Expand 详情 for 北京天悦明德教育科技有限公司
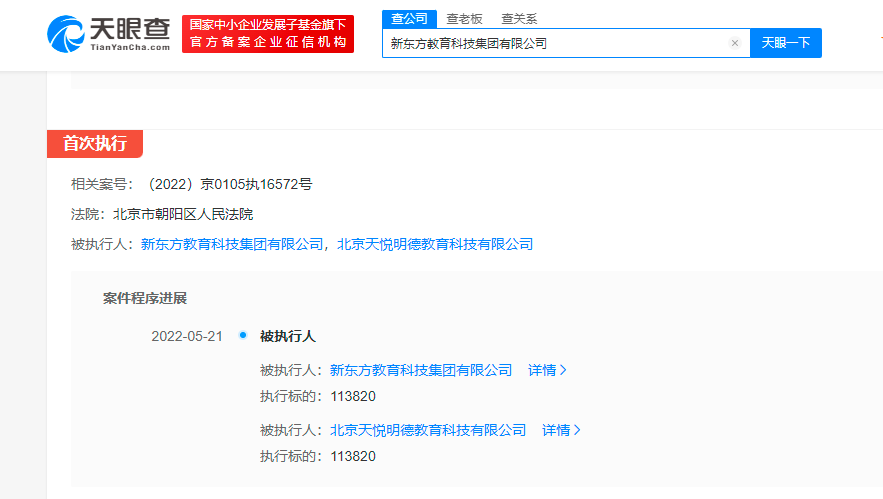The width and height of the screenshot is (883, 499). tap(561, 430)
